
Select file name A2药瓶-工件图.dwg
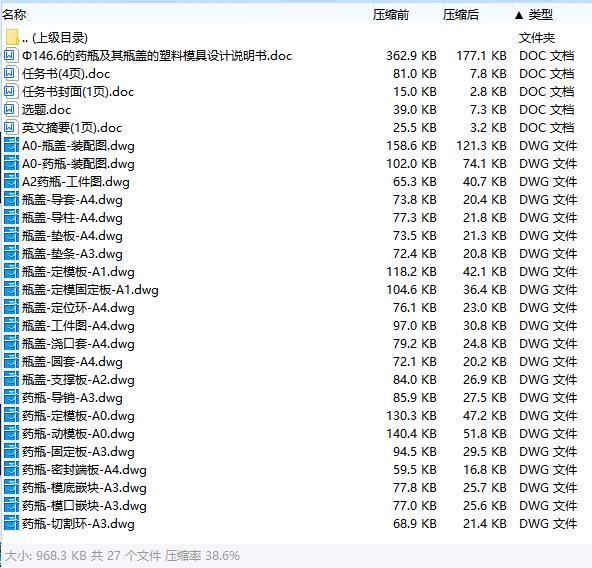[x=76, y=182]
